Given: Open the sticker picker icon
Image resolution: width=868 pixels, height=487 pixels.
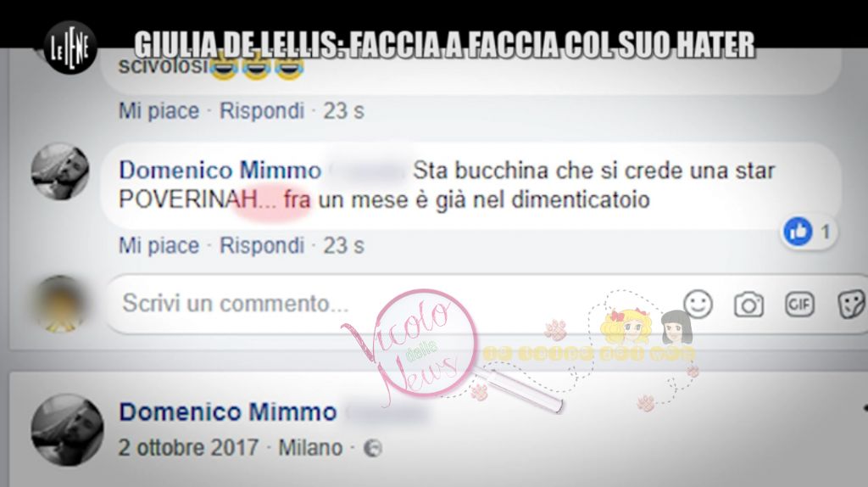Looking at the screenshot, I should (851, 305).
